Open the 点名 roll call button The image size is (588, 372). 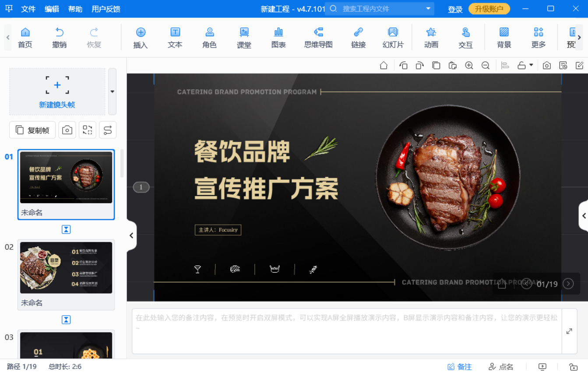[x=501, y=367]
